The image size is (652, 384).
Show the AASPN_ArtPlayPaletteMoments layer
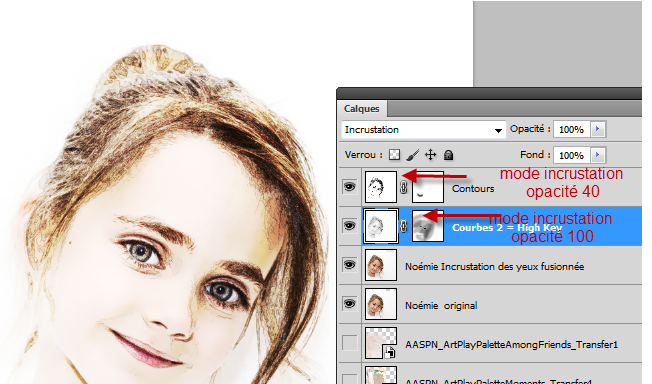349,379
